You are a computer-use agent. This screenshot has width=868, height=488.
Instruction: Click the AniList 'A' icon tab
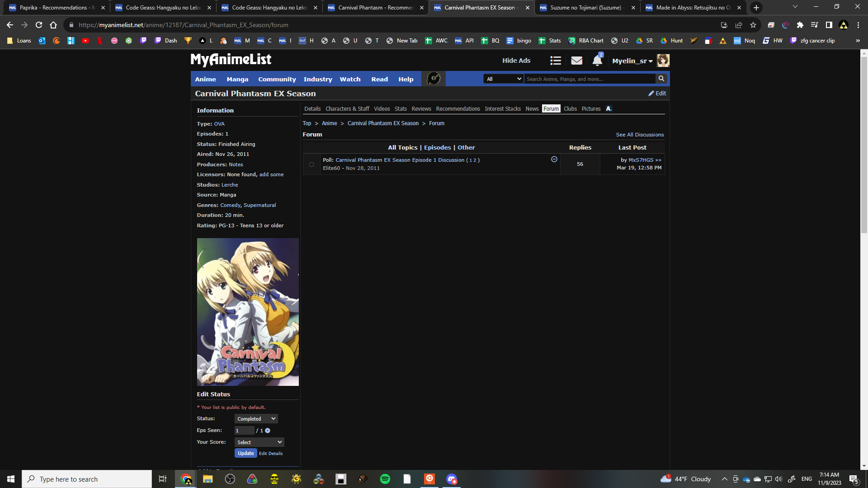[x=609, y=109]
